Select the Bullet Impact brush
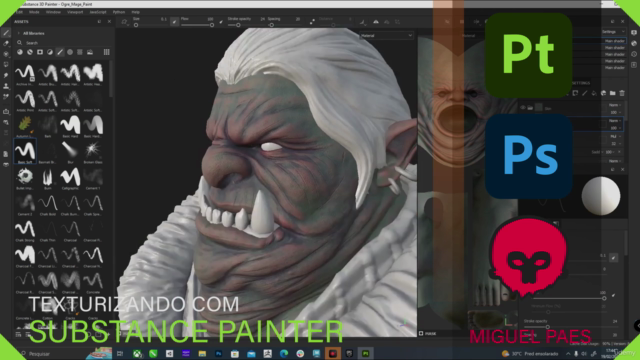The width and height of the screenshot is (640, 360). coord(25,178)
